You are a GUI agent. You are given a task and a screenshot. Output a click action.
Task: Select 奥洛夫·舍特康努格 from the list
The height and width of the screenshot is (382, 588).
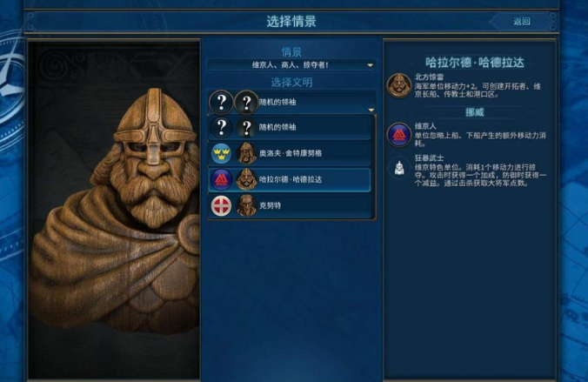[290, 153]
